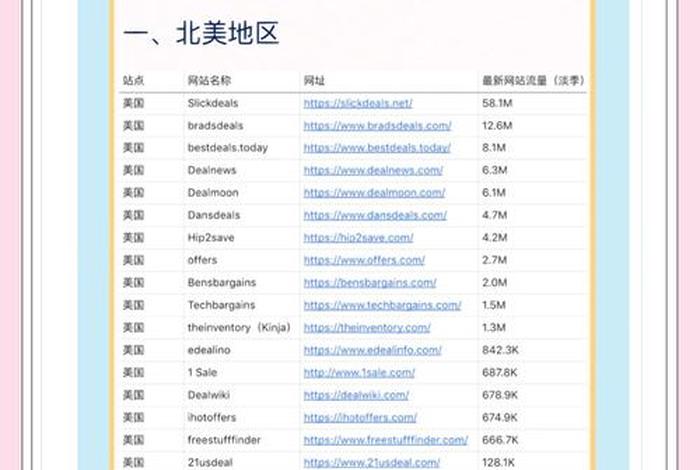Open the www.1sale.com link
700x470 pixels.
point(359,372)
